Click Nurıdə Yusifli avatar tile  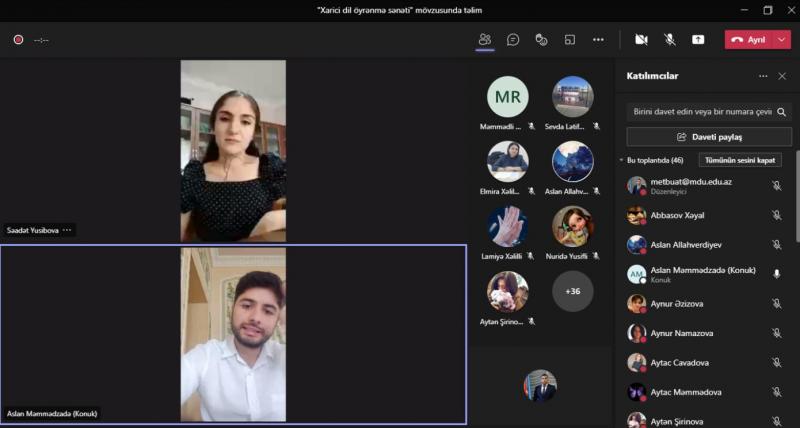pos(572,226)
